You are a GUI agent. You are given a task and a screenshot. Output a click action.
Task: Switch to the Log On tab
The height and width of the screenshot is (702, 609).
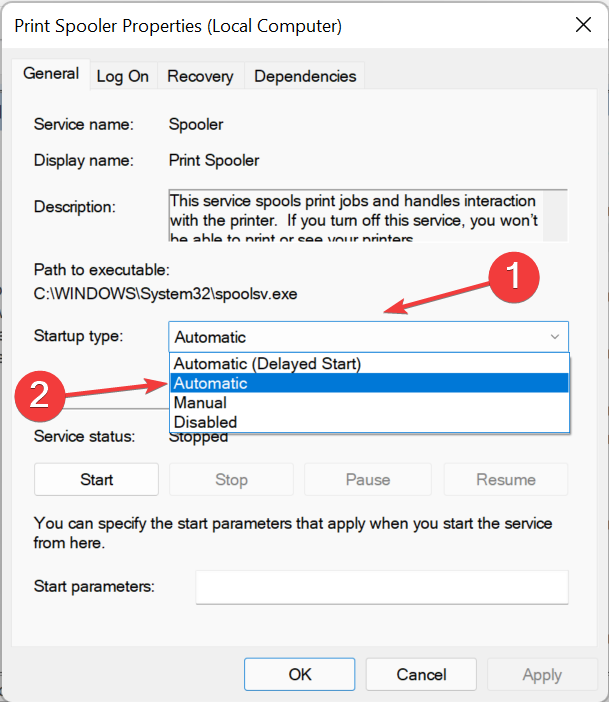(123, 76)
